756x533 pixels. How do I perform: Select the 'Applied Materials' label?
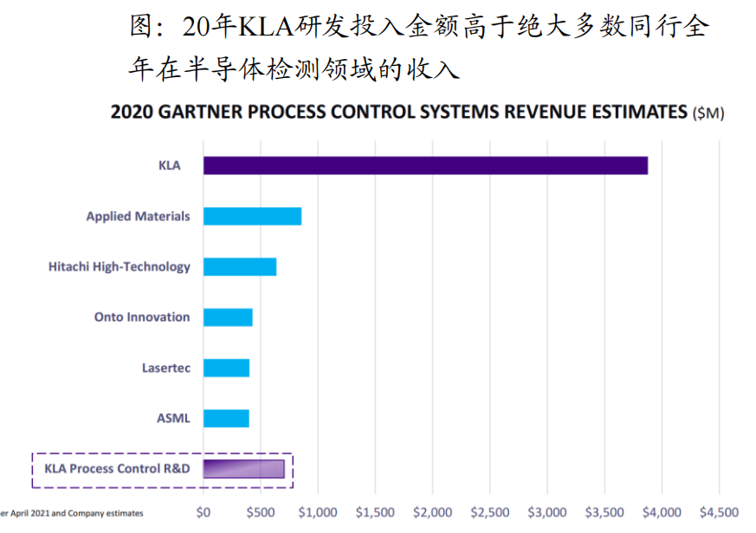tap(138, 216)
